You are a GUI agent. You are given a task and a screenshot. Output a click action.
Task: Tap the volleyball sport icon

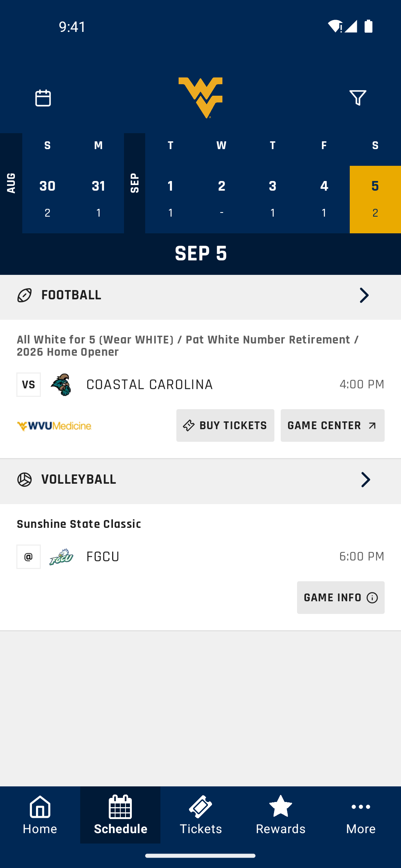pyautogui.click(x=25, y=480)
